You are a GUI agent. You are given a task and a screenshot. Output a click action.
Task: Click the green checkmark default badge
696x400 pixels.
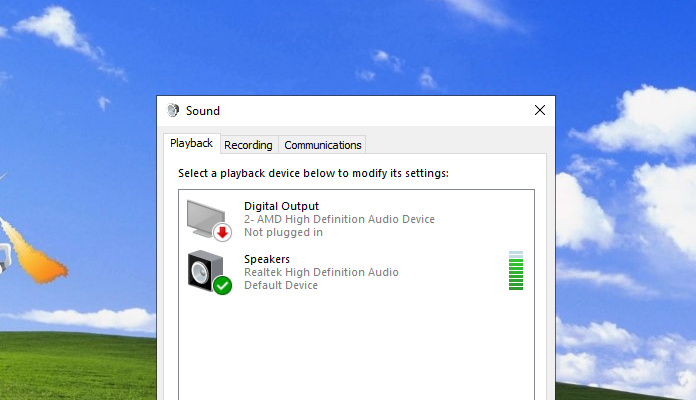(222, 285)
